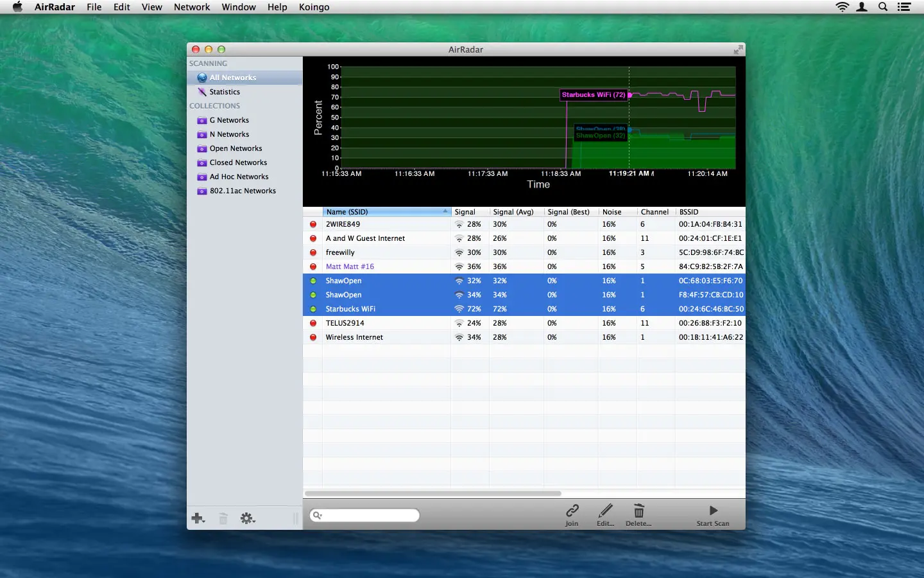Viewport: 924px width, 578px height.
Task: Open the add collection plus dropdown
Action: click(x=198, y=518)
